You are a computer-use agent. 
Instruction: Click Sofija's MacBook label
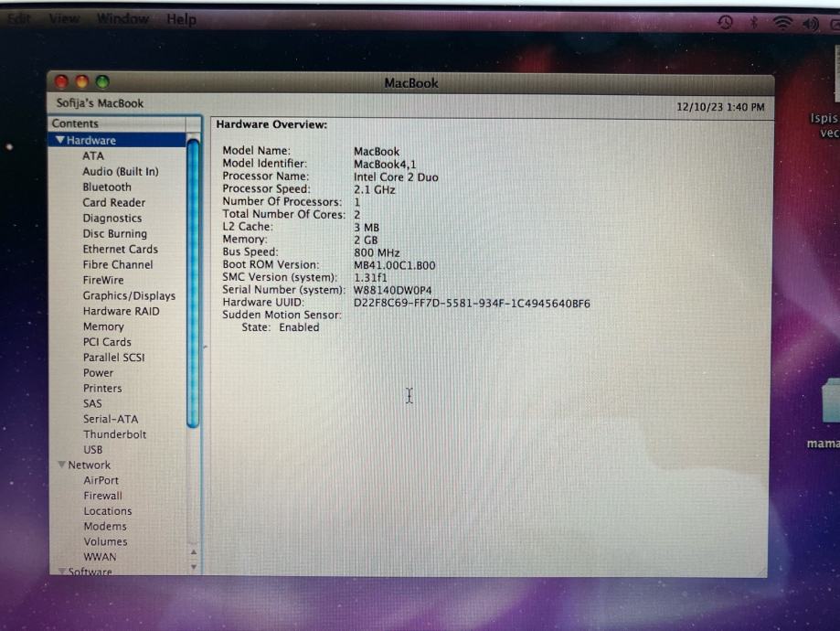click(100, 103)
